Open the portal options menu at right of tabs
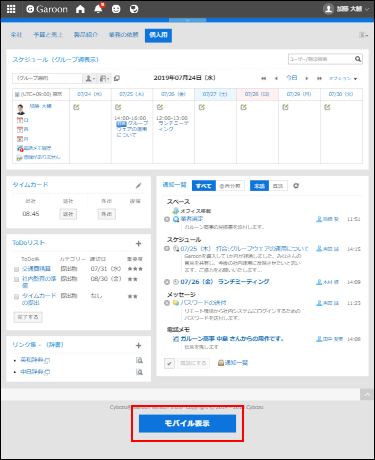 point(363,35)
